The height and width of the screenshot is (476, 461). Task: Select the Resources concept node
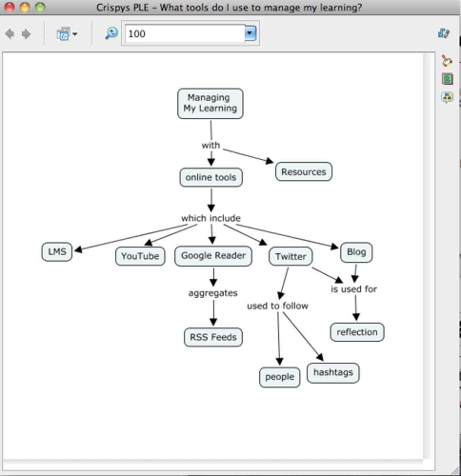pos(304,172)
